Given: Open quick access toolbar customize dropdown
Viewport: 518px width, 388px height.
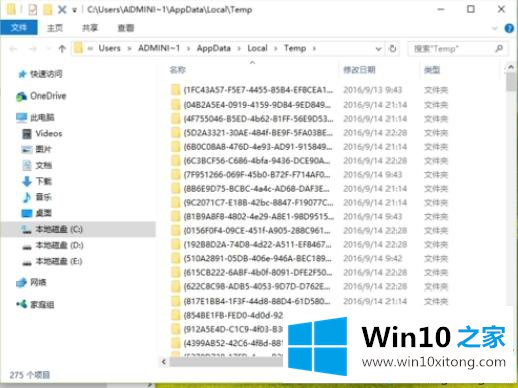Looking at the screenshot, I should [x=75, y=10].
